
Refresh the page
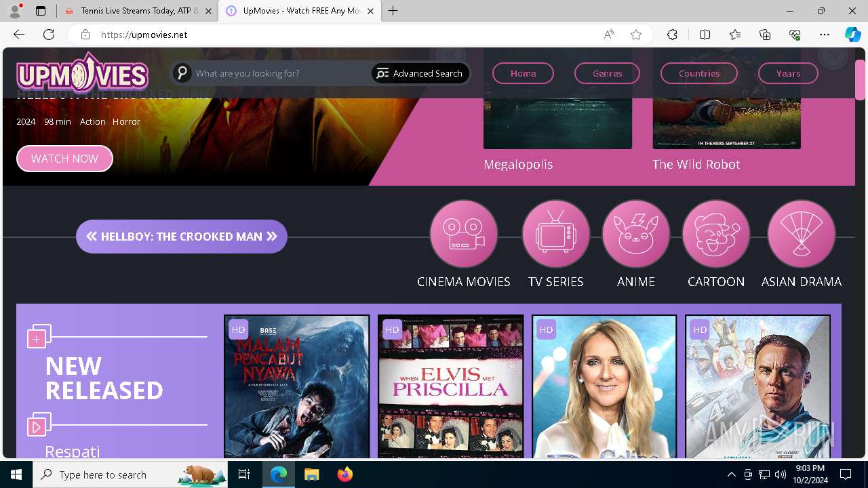(49, 35)
